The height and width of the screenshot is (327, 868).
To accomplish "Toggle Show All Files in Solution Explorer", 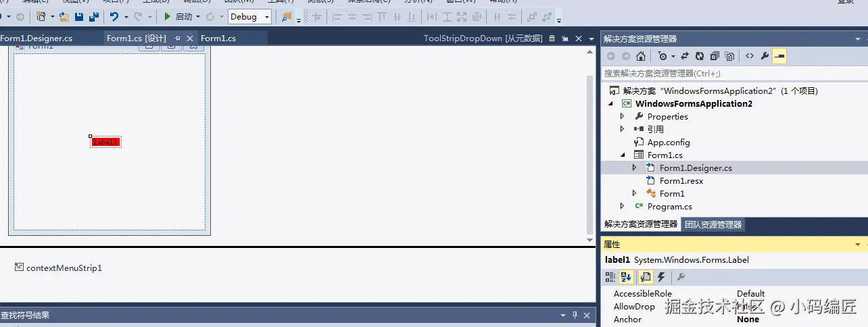I will click(729, 56).
